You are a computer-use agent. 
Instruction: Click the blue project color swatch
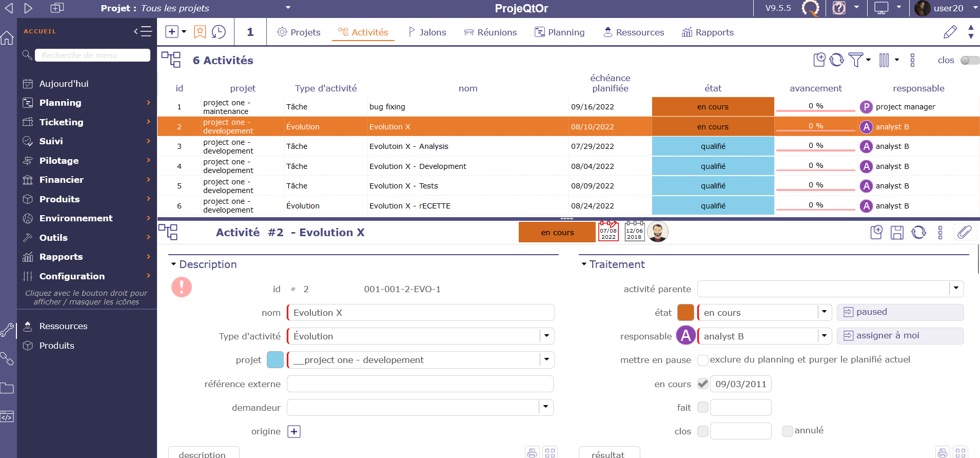coord(276,360)
